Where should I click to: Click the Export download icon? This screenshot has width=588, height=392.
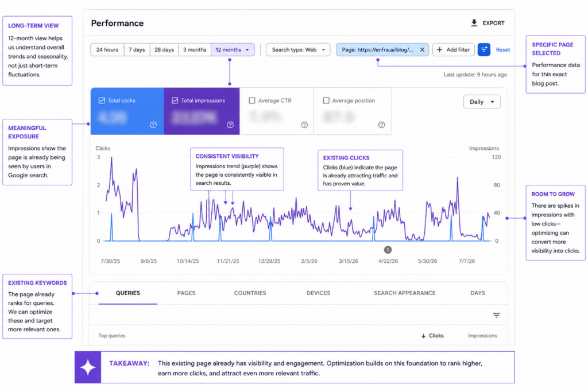coord(474,23)
